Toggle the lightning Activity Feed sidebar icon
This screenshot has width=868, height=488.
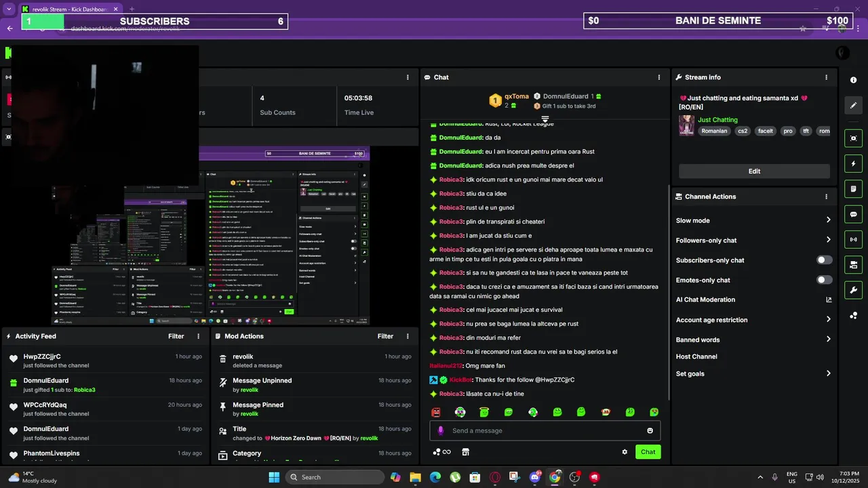[x=853, y=163]
